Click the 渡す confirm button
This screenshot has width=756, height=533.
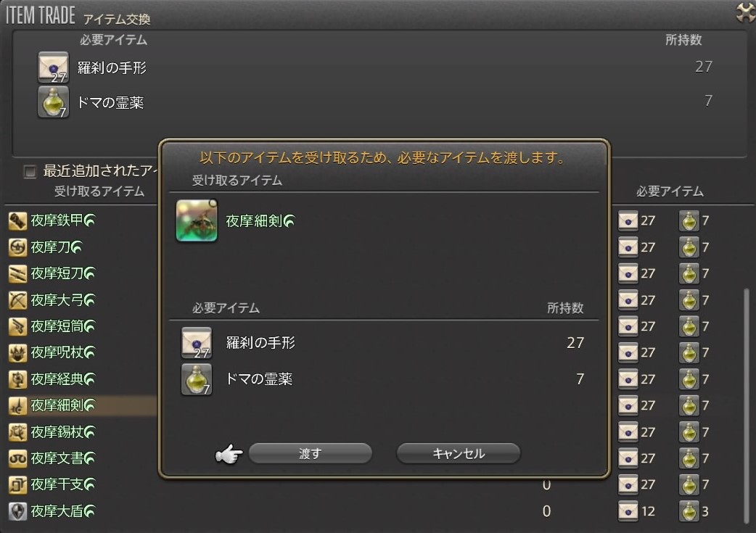(310, 453)
